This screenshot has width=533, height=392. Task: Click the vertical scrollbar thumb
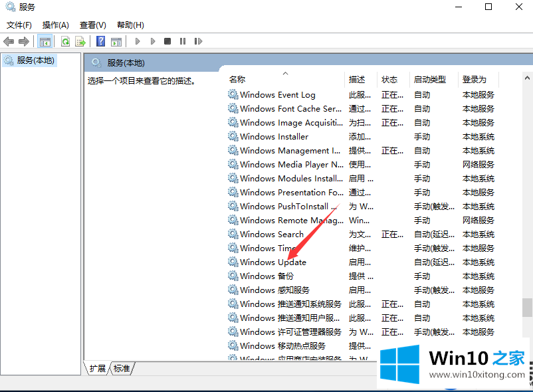point(527,308)
